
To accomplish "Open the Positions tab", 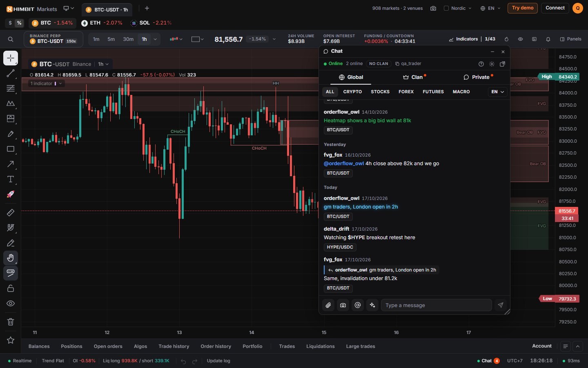I will click(71, 346).
